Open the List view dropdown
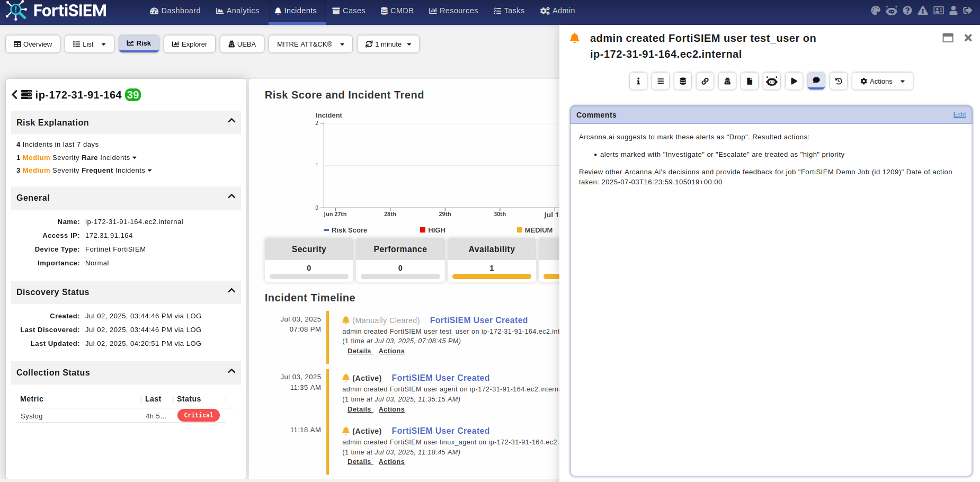This screenshot has width=980, height=482. (x=90, y=44)
